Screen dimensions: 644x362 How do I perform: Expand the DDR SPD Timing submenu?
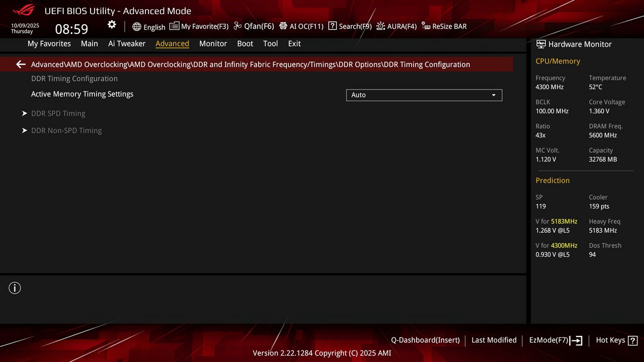click(58, 113)
